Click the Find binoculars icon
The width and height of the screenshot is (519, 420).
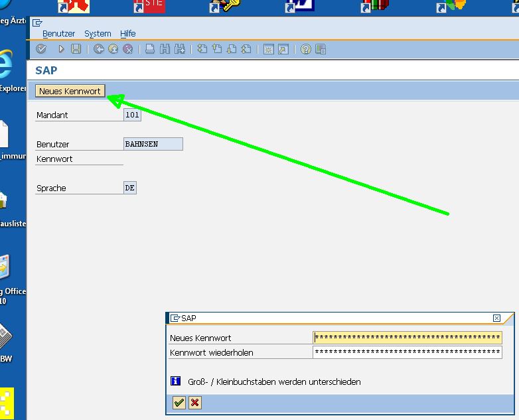click(165, 49)
